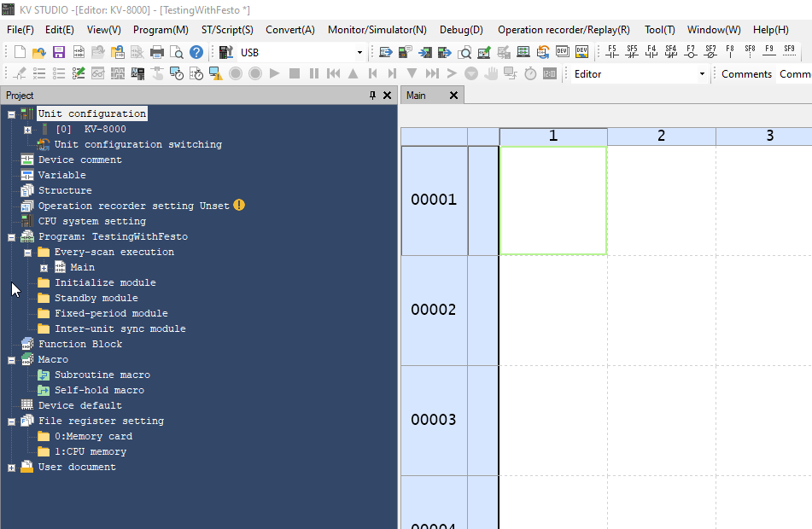Expand the User document node
The height and width of the screenshot is (529, 812).
pyautogui.click(x=11, y=468)
